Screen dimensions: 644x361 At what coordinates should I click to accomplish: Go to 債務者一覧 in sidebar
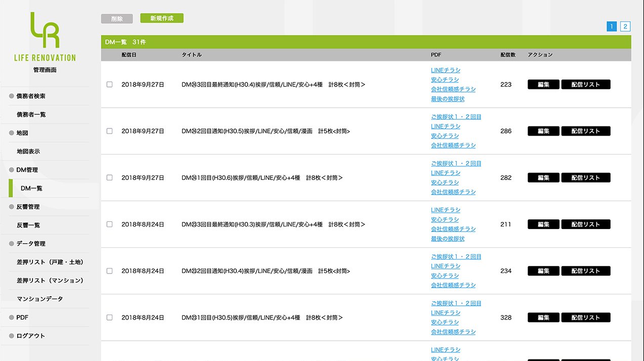pyautogui.click(x=31, y=115)
